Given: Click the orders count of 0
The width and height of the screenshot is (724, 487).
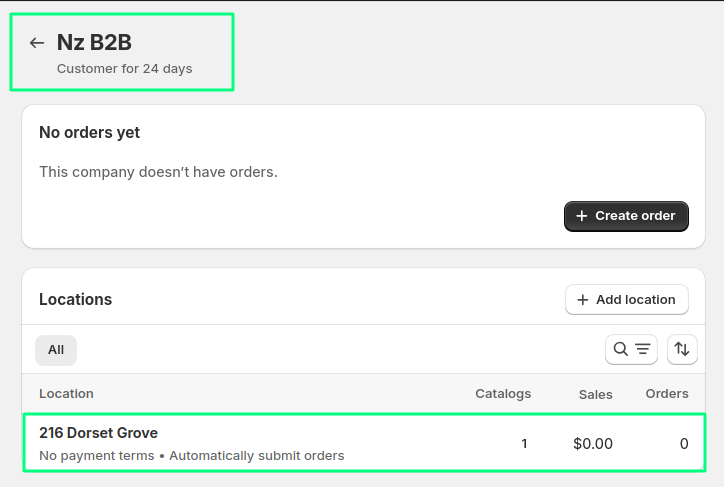Looking at the screenshot, I should 684,443.
